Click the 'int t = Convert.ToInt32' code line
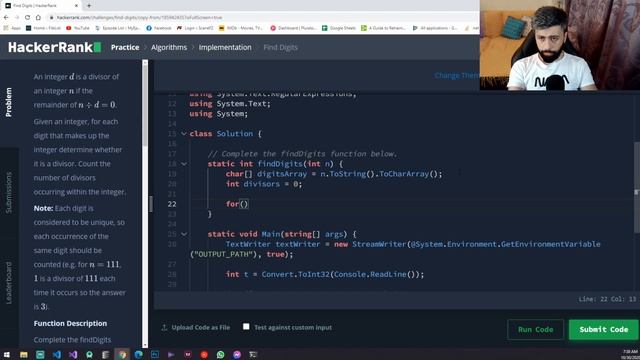 tap(325, 274)
